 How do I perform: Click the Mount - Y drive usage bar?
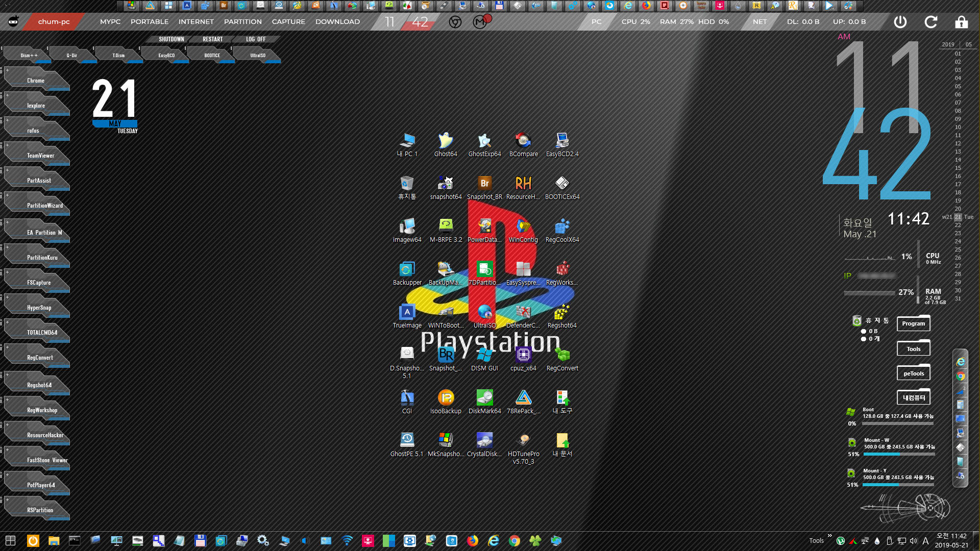tap(898, 485)
